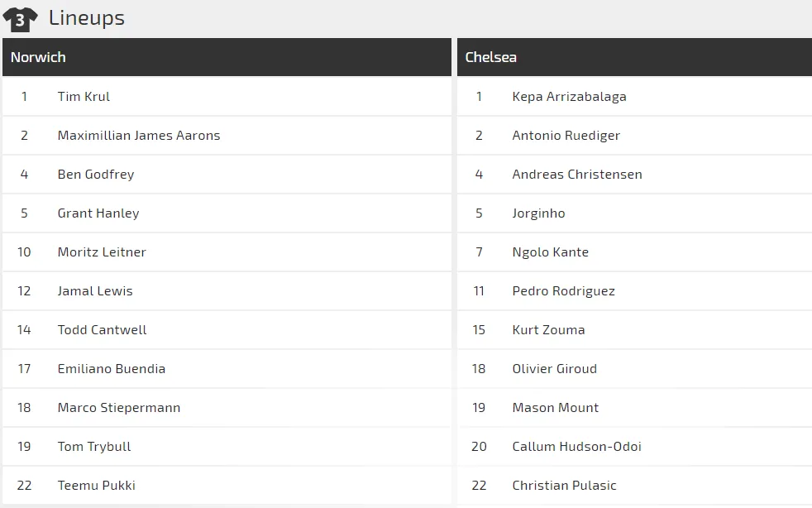
Task: Open Todd Cantwell's row
Action: tap(103, 330)
